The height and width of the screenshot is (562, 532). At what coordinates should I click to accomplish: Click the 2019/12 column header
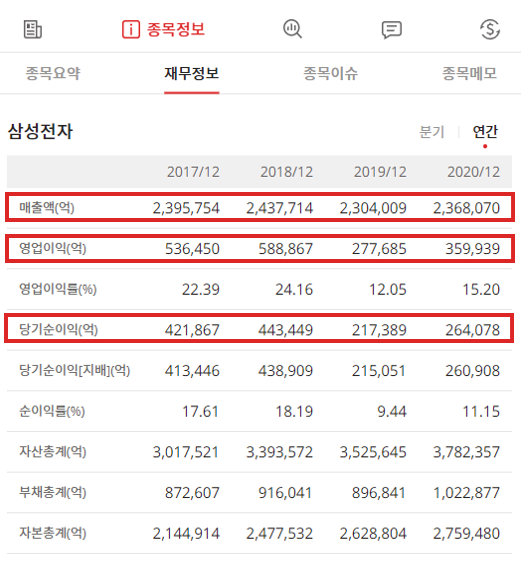click(x=380, y=172)
